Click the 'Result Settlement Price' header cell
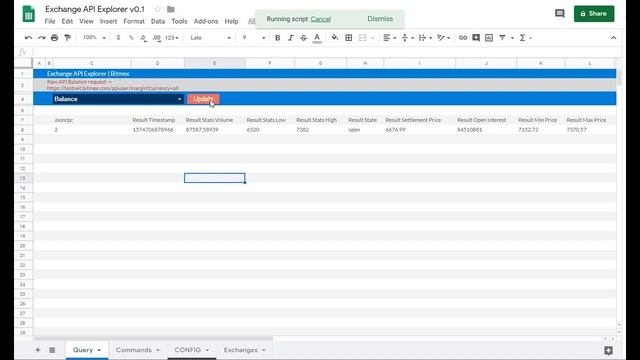 (x=413, y=120)
